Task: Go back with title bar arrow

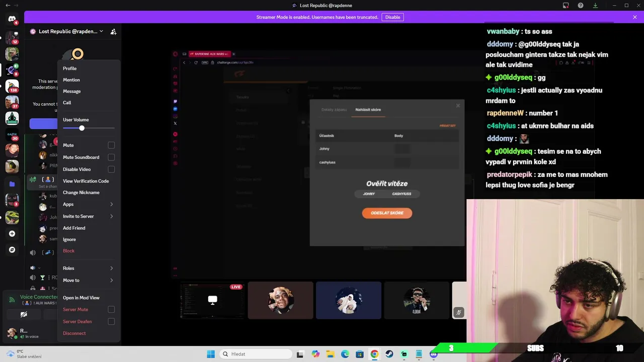Action: [8, 6]
